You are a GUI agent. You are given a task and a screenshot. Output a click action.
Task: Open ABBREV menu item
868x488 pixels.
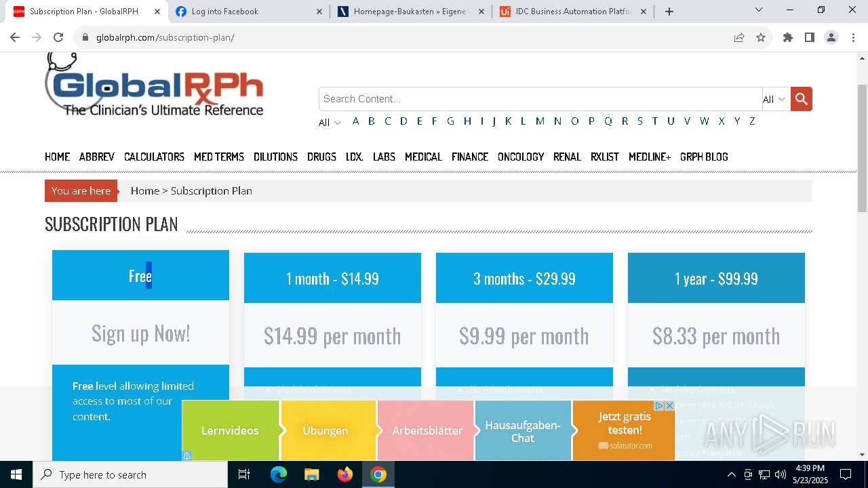(97, 157)
